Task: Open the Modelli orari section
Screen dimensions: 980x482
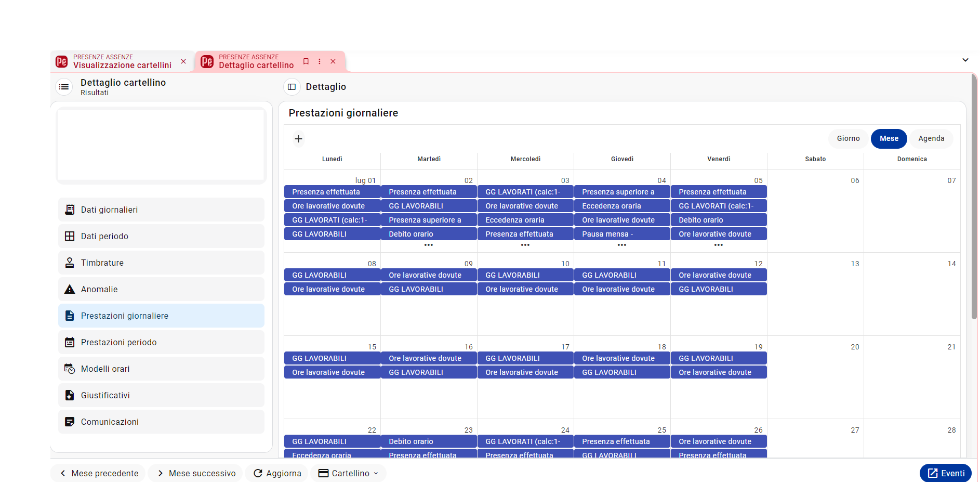Action: (161, 369)
